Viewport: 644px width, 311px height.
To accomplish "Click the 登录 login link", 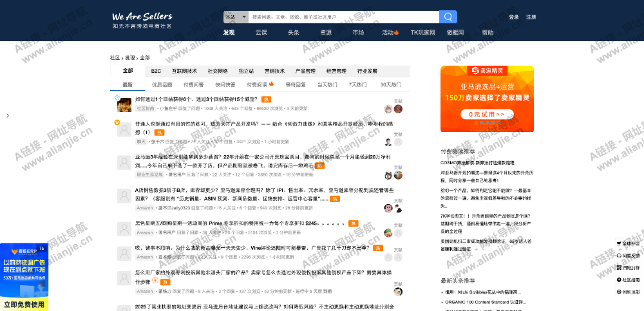I will click(x=514, y=17).
